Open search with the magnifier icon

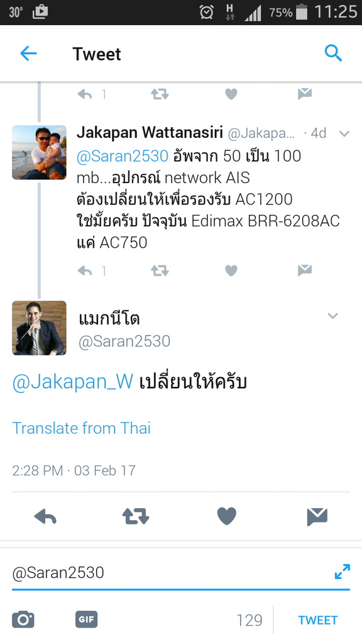333,53
